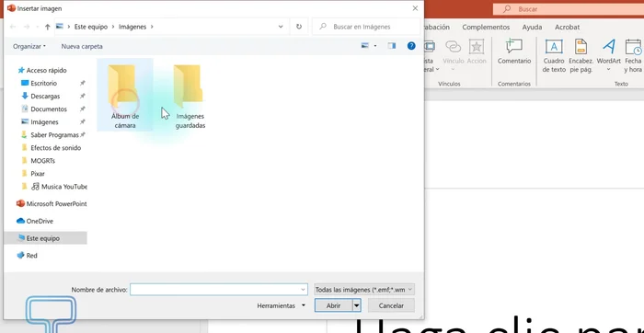Open recent locations dropdown beside navigation arrows
Viewport: 644px width, 333px height.
pyautogui.click(x=37, y=27)
